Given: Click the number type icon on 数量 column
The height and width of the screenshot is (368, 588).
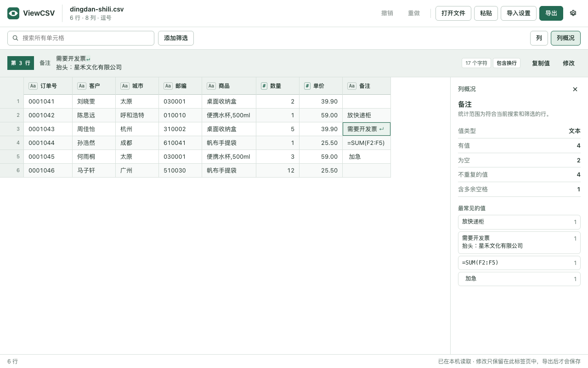Looking at the screenshot, I should click(x=264, y=86).
